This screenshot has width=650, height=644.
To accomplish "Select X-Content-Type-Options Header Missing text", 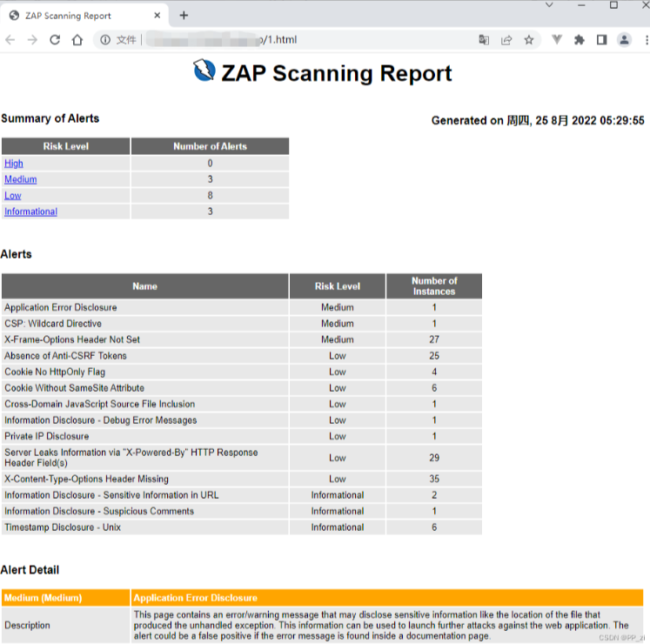I will tap(86, 479).
